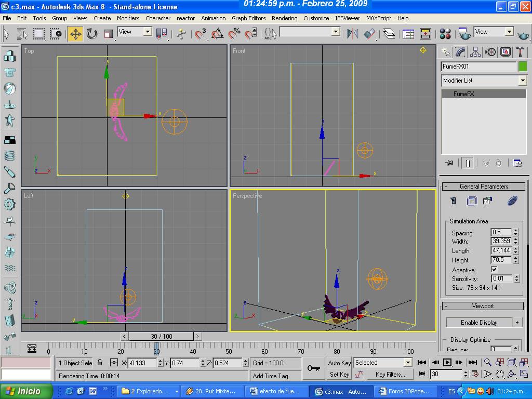Toggle Auto Key animation mode
532x399 pixels.
pos(339,363)
